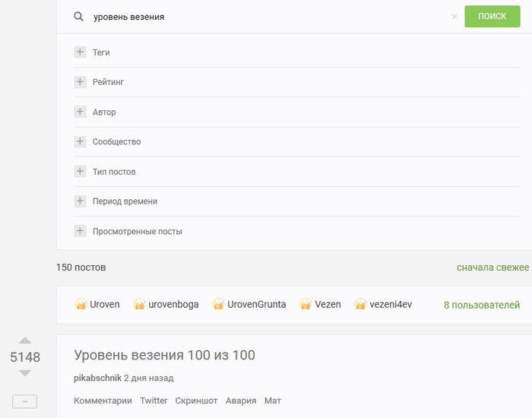Screen dimensions: 532x418
Task: Click urovenboga user avatar icon
Action: (x=139, y=305)
